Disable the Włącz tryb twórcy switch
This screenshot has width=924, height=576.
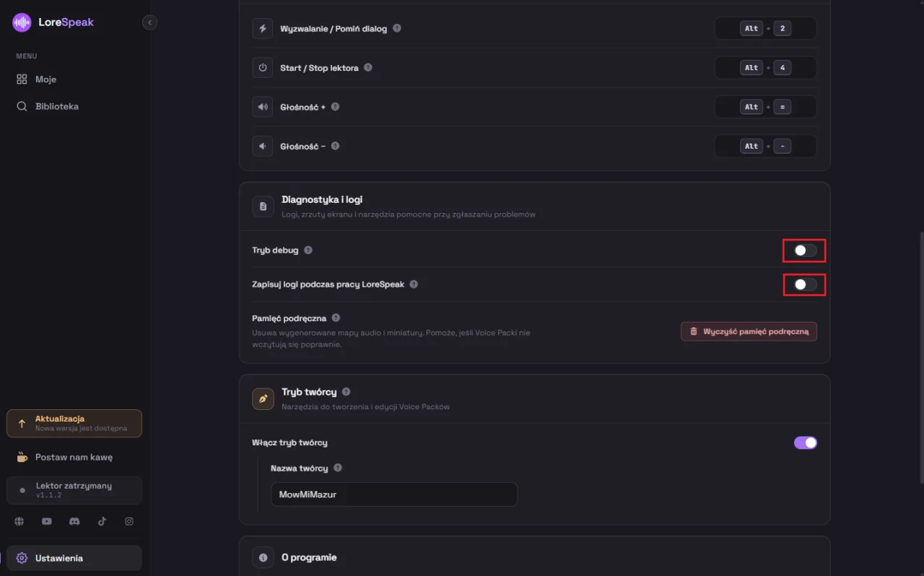click(806, 442)
